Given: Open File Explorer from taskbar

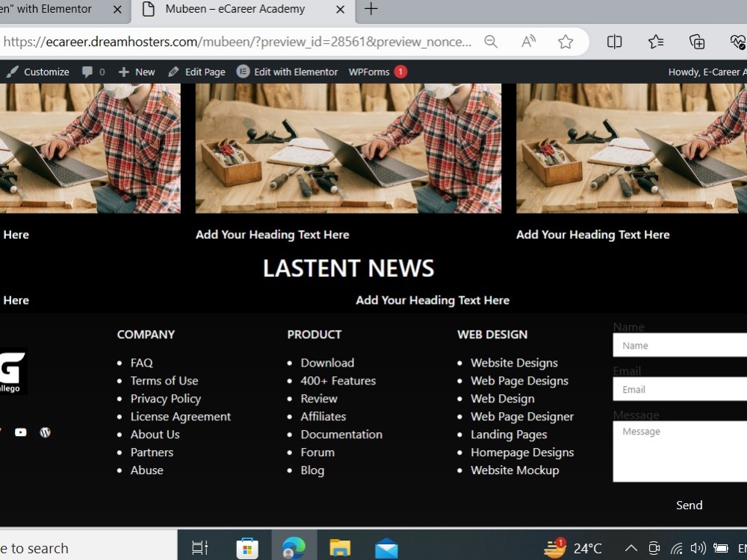Looking at the screenshot, I should pyautogui.click(x=340, y=548).
